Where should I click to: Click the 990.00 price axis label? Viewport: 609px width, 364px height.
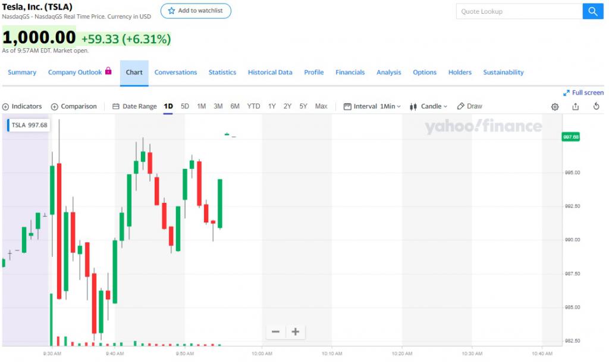point(572,240)
